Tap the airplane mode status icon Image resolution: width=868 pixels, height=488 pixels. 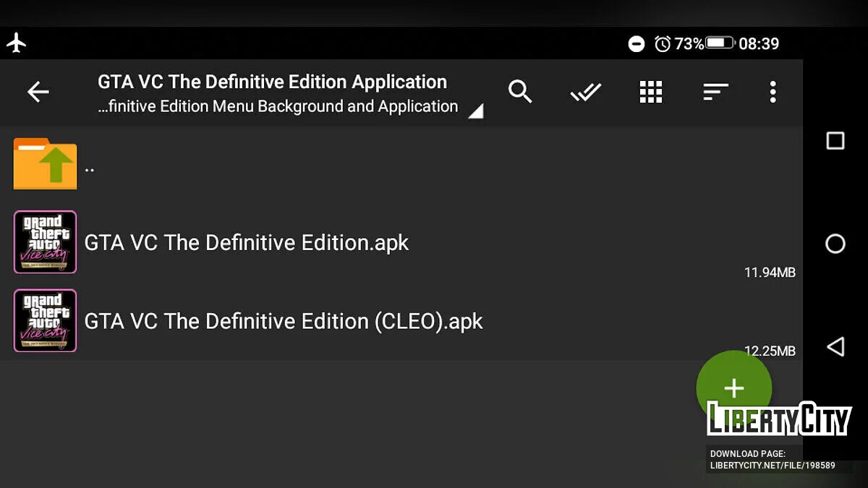click(17, 43)
